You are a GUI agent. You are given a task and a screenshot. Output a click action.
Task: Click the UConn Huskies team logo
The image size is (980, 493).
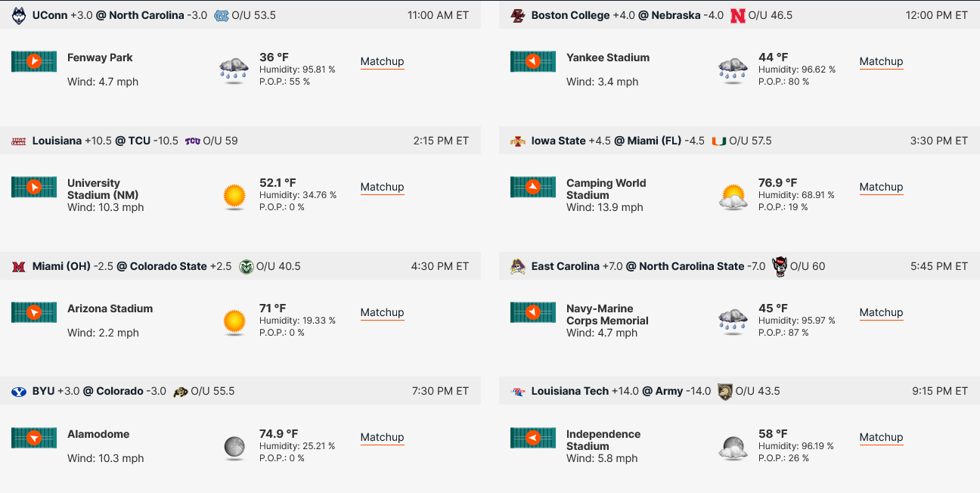pyautogui.click(x=19, y=15)
